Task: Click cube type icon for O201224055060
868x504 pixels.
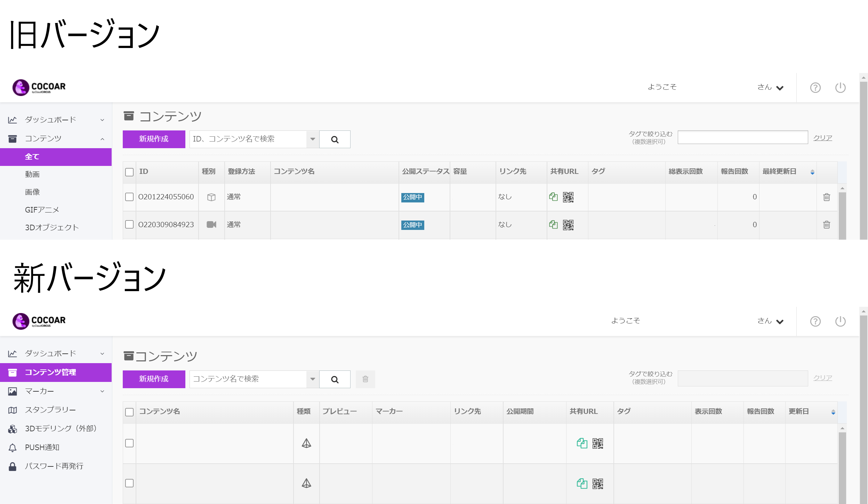Action: pos(211,197)
